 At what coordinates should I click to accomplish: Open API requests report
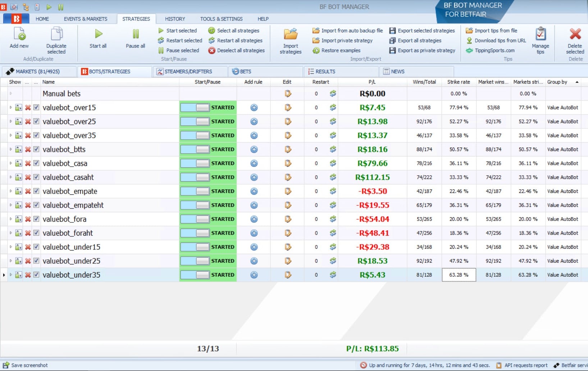coord(522,365)
